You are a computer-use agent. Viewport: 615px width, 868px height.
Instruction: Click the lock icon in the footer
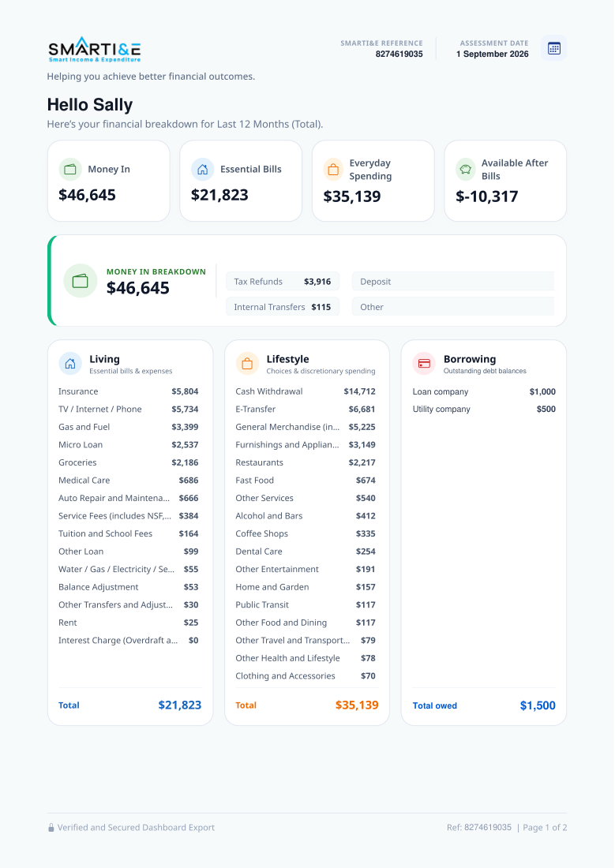(51, 828)
